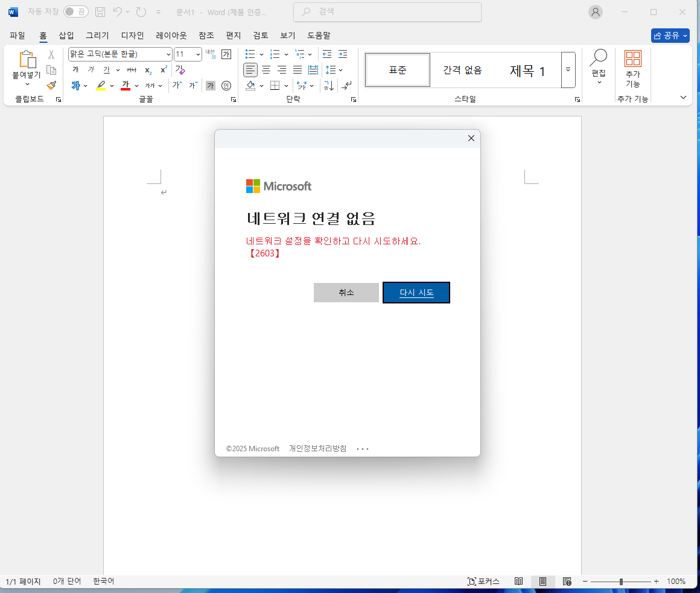Collapse the ribbon with chevron

[x=683, y=97]
